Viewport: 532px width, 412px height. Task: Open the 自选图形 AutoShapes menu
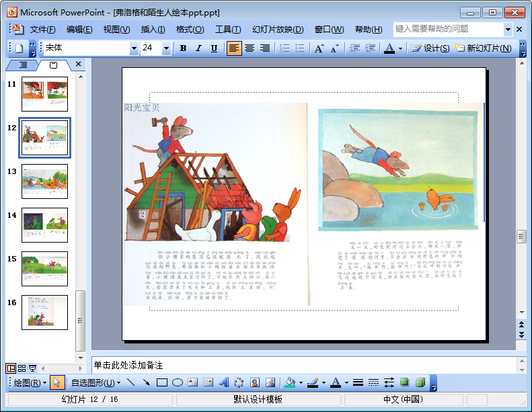pyautogui.click(x=96, y=383)
